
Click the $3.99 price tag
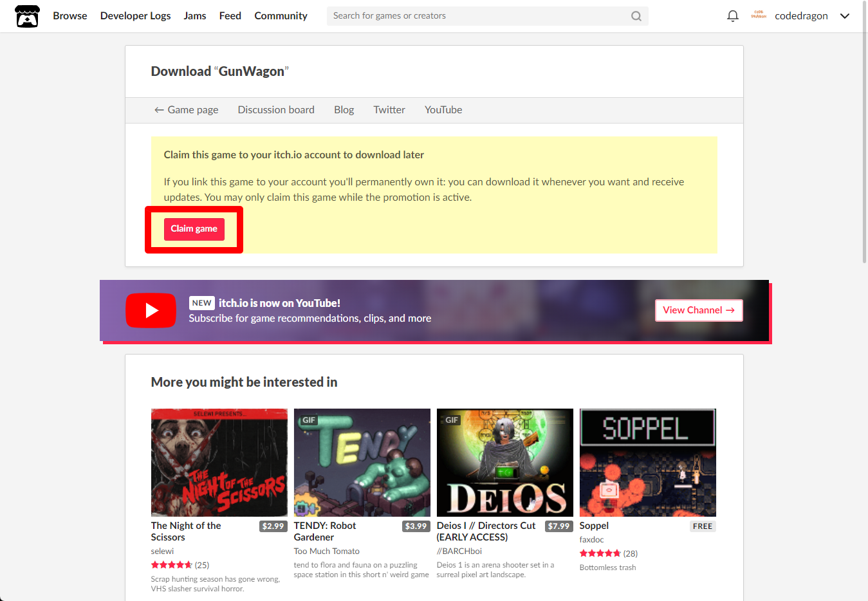(416, 526)
